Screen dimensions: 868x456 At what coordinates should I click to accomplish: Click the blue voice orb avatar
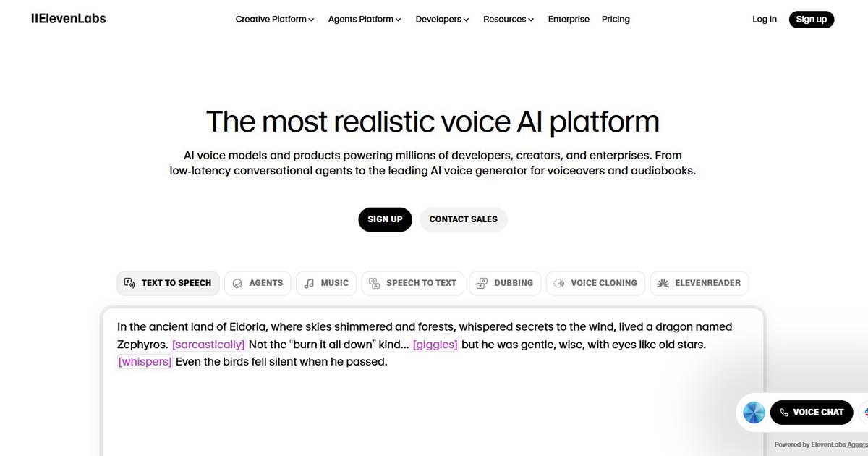754,413
